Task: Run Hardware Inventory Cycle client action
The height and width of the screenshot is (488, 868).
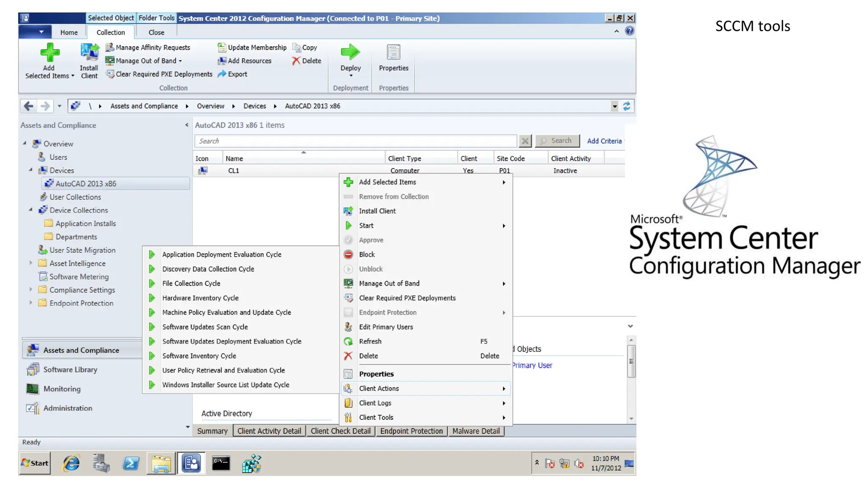Action: 240,298
